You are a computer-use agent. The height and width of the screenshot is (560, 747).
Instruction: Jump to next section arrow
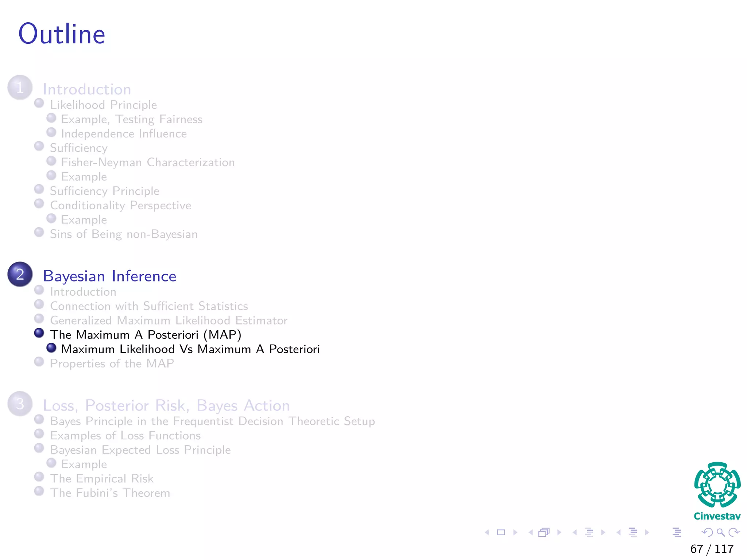(647, 533)
